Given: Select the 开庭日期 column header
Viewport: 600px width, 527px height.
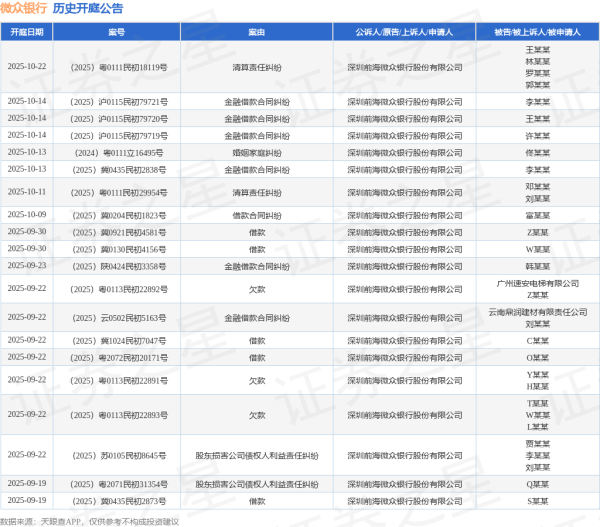Looking at the screenshot, I should coord(26,32).
